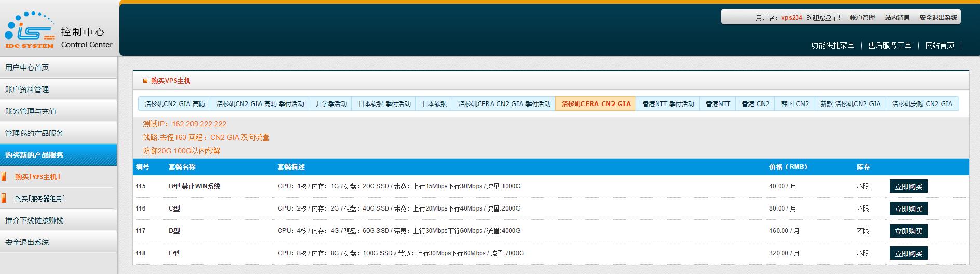The image size is (980, 274).
Task: Open 用户中心首页 in sidebar
Action: 58,68
